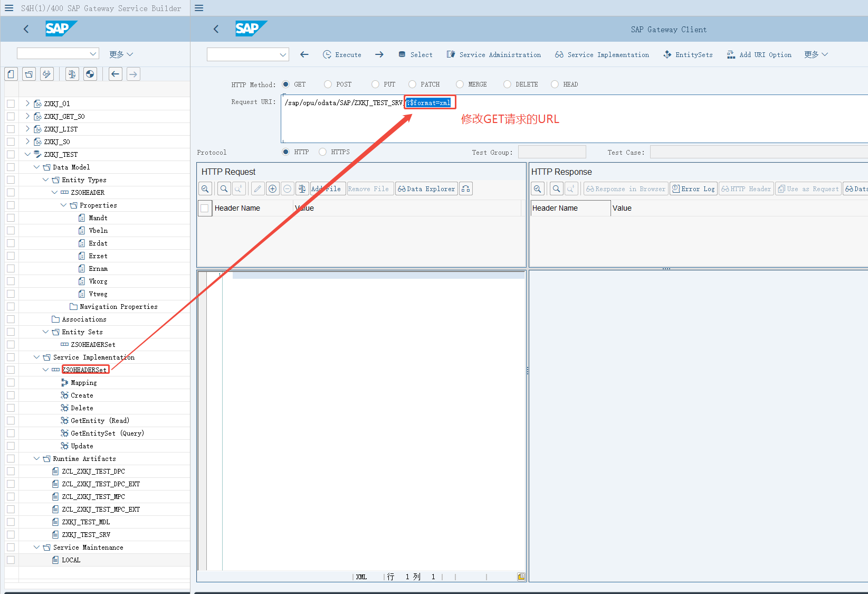Click EntitySets in Gateway Client toolbar

point(688,54)
